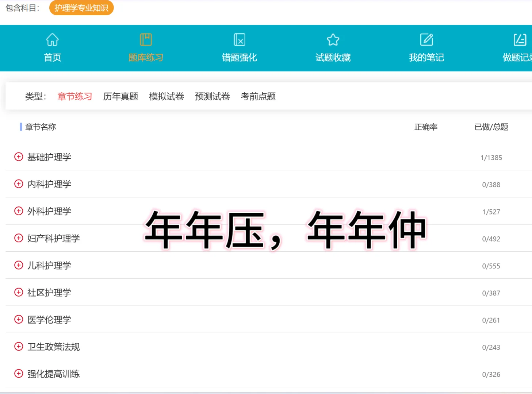Image resolution: width=532 pixels, height=394 pixels.
Task: Open the 考前点题 section
Action: click(x=258, y=96)
